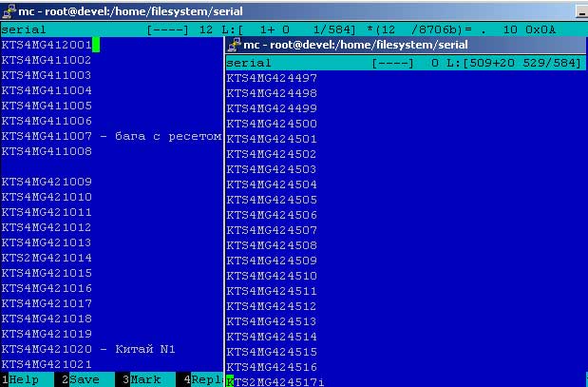Click 'serial' filename in the front editor status bar
Image resolution: width=588 pixels, height=387 pixels.
[249, 63]
